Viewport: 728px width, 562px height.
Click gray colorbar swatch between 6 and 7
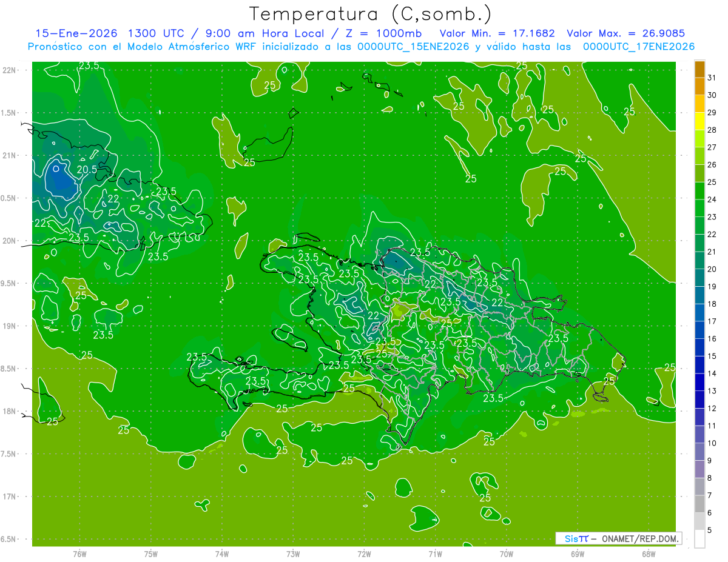[699, 504]
